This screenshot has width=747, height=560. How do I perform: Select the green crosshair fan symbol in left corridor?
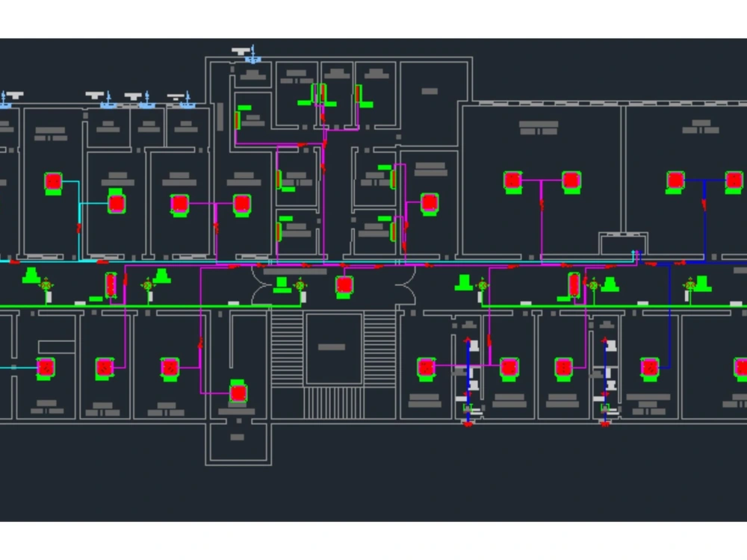47,285
